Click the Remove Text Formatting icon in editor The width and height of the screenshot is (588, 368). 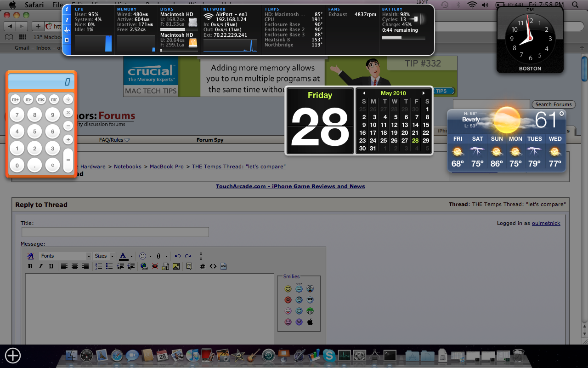30,256
